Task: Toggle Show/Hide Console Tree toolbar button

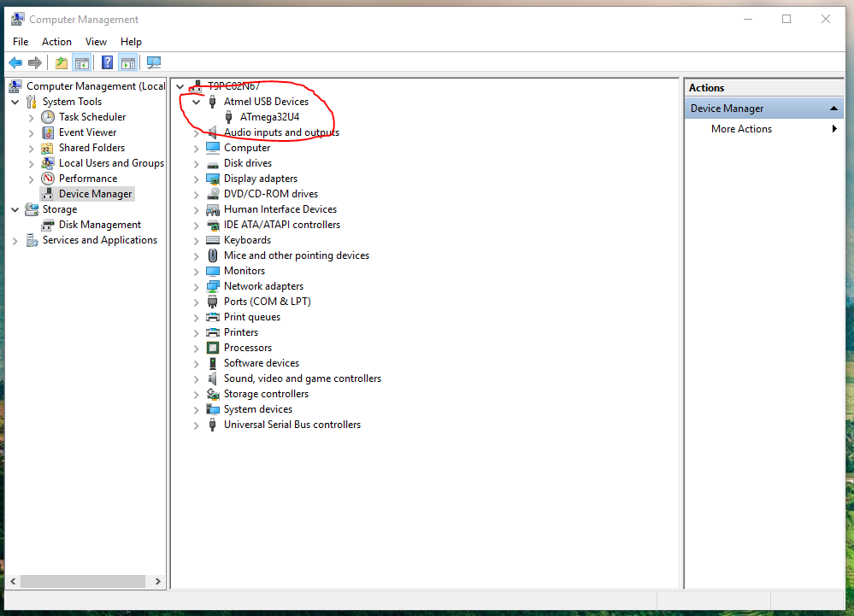Action: [82, 62]
